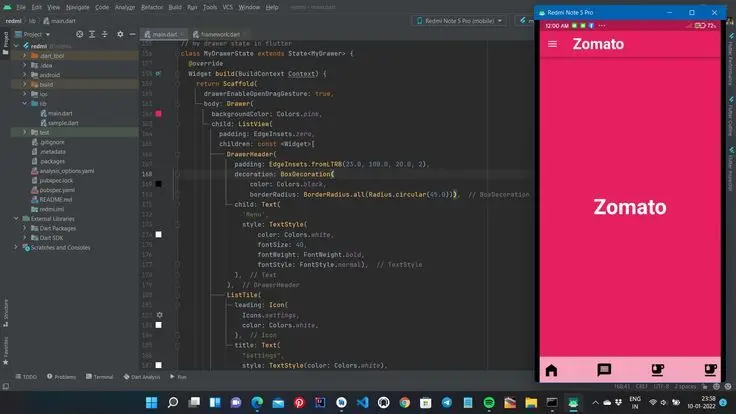This screenshot has width=736, height=414.
Task: Select Redmi Note 5 Pro device dropdown
Action: tap(460, 21)
